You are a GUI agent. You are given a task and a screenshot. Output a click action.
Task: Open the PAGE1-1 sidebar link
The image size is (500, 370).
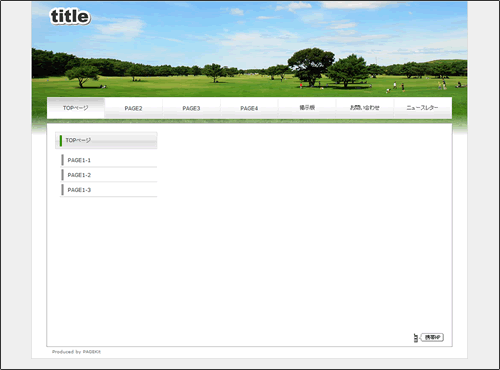click(109, 160)
